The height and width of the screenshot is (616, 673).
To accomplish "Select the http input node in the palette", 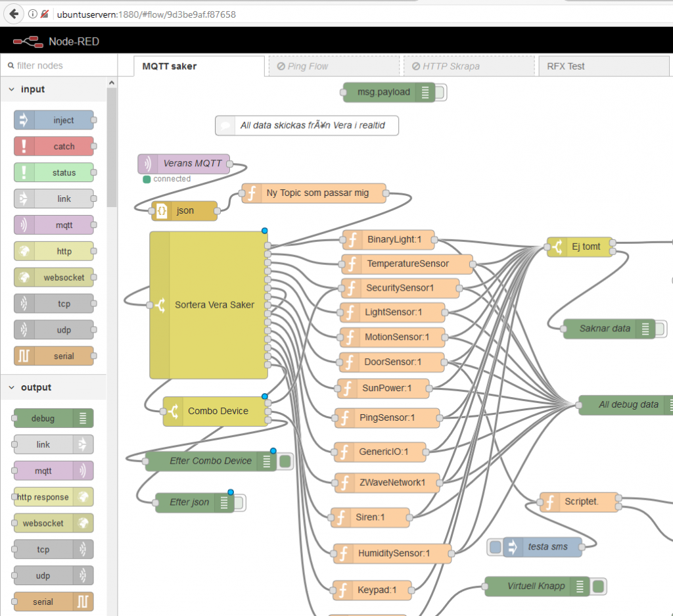I will [54, 251].
